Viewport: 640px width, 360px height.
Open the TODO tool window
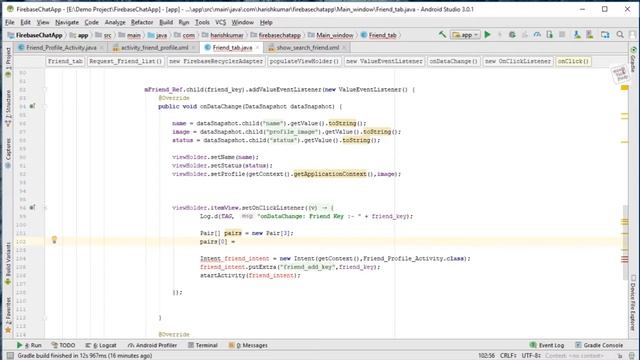click(63, 345)
